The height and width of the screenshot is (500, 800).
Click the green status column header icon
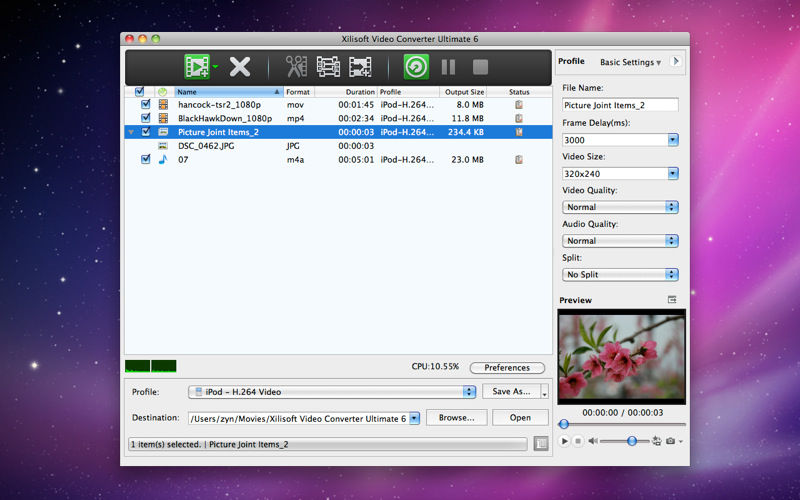(162, 92)
